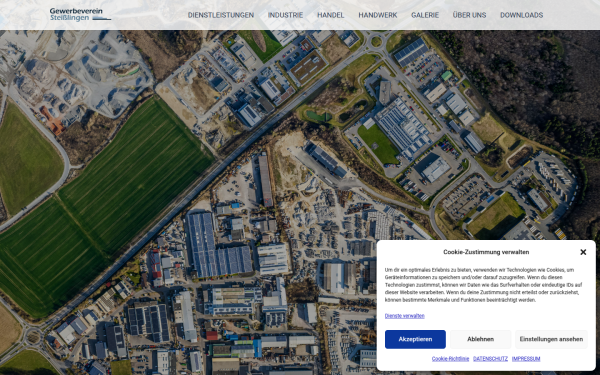Open the Galerie page

pyautogui.click(x=425, y=15)
